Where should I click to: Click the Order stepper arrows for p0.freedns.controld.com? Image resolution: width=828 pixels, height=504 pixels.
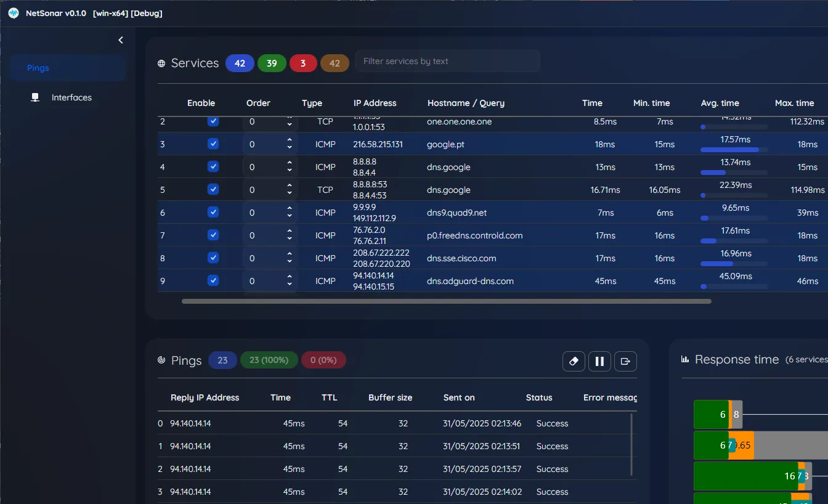point(290,235)
